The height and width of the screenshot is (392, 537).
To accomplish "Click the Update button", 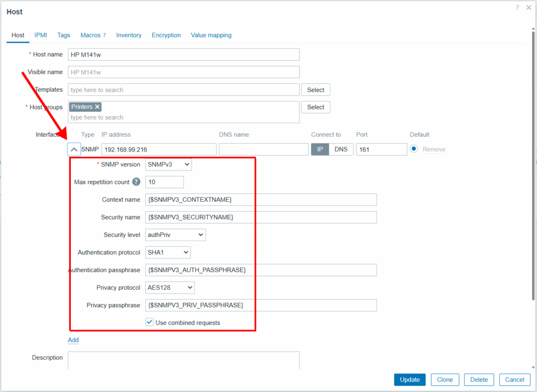I will [x=410, y=379].
